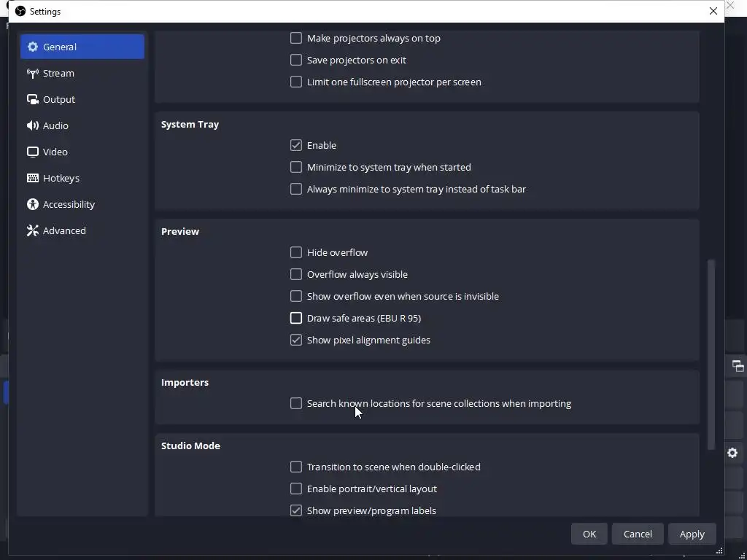
Task: Click the Audio speaker icon
Action: 33,125
